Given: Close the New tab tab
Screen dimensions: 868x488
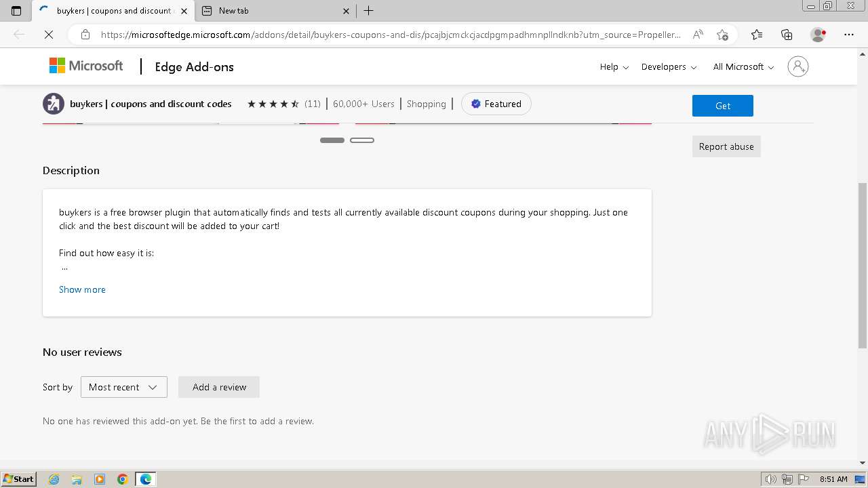Looking at the screenshot, I should click(x=346, y=11).
